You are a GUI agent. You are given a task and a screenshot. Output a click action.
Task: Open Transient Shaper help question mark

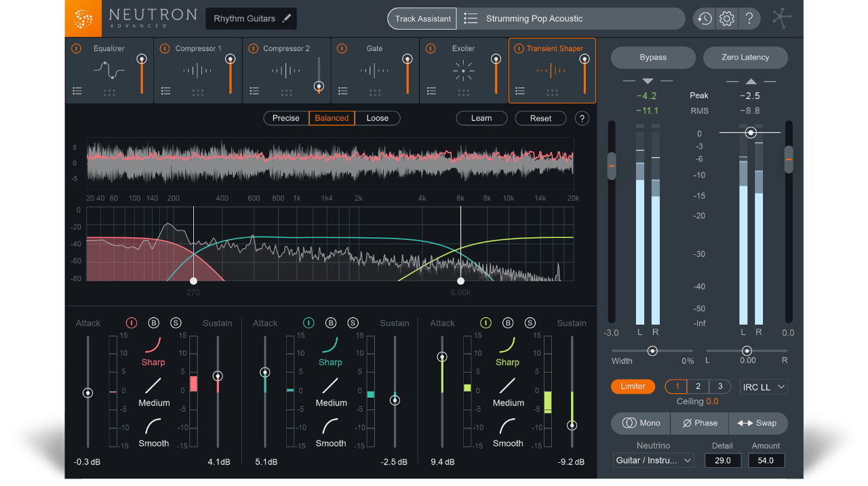coord(582,118)
